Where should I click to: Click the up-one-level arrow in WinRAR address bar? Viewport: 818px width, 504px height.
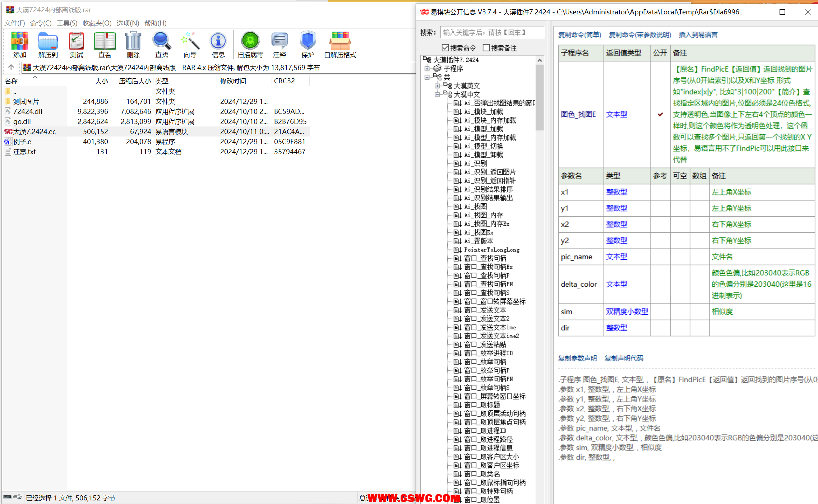click(11, 67)
